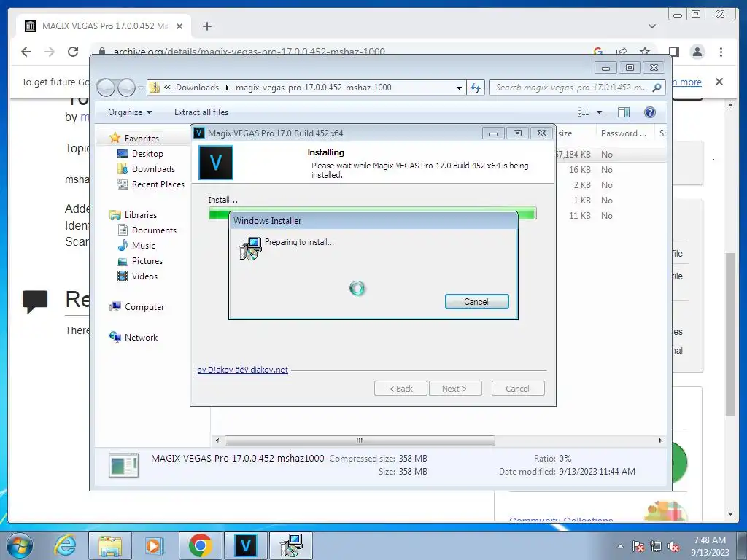Select Music library in sidebar
747x560 pixels.
point(143,246)
